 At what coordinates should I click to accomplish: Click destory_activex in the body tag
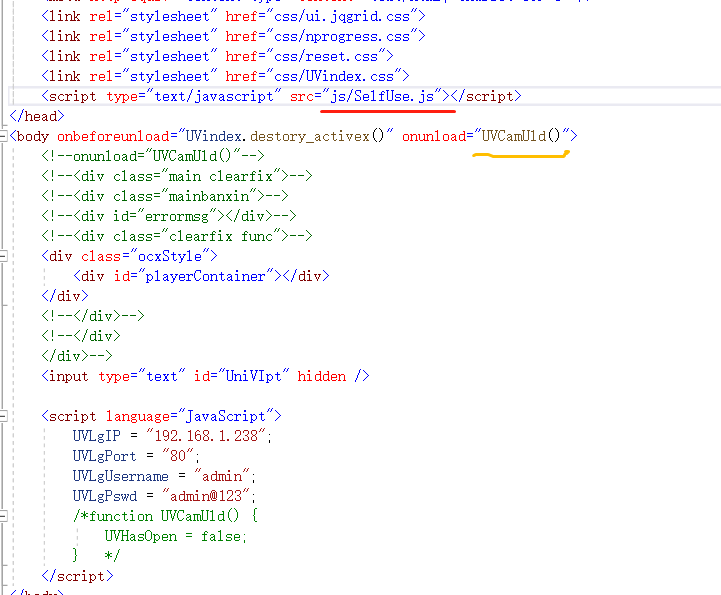(x=310, y=136)
